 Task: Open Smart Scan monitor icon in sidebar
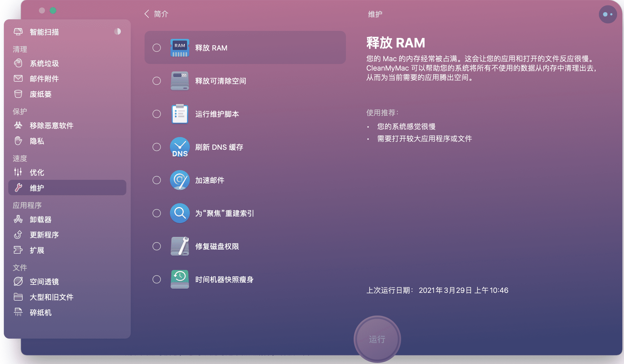coord(18,32)
